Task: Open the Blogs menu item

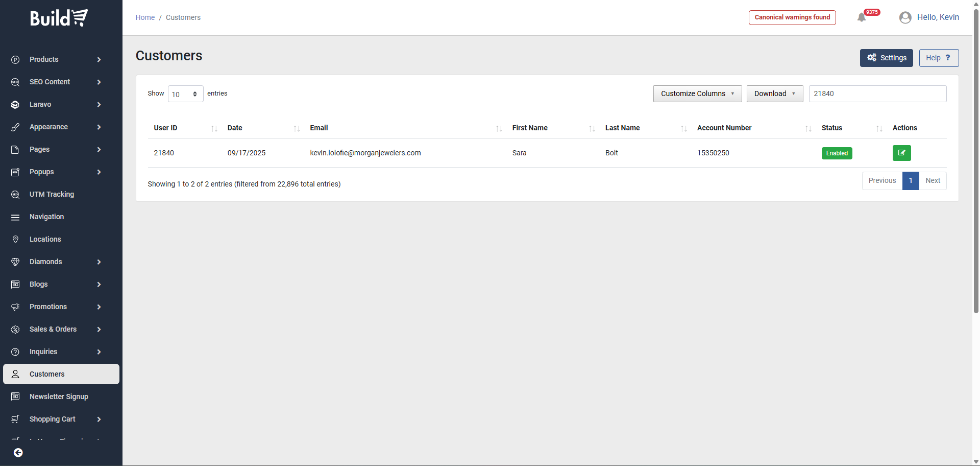Action: (x=61, y=284)
